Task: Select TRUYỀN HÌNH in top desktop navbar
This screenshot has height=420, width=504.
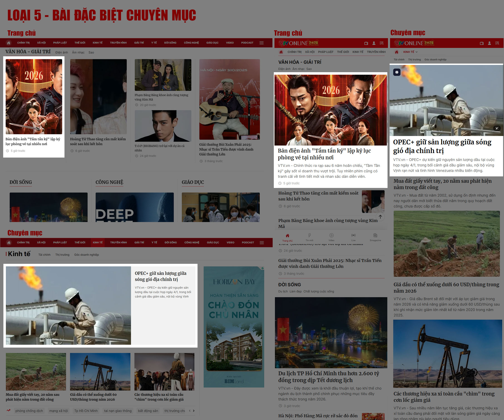Action: click(118, 43)
